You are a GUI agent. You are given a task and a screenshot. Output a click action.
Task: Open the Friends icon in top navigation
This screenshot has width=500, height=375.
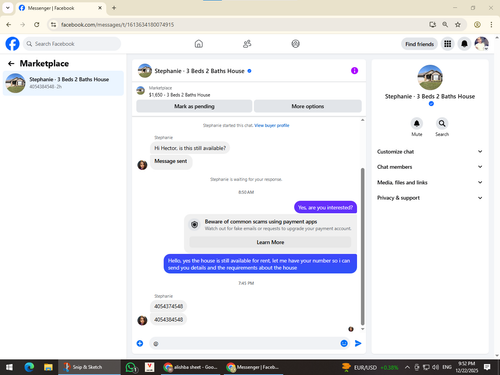[247, 44]
